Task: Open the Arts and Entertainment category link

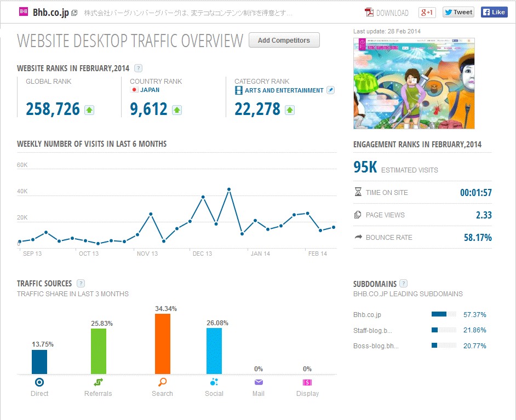Action: click(284, 90)
